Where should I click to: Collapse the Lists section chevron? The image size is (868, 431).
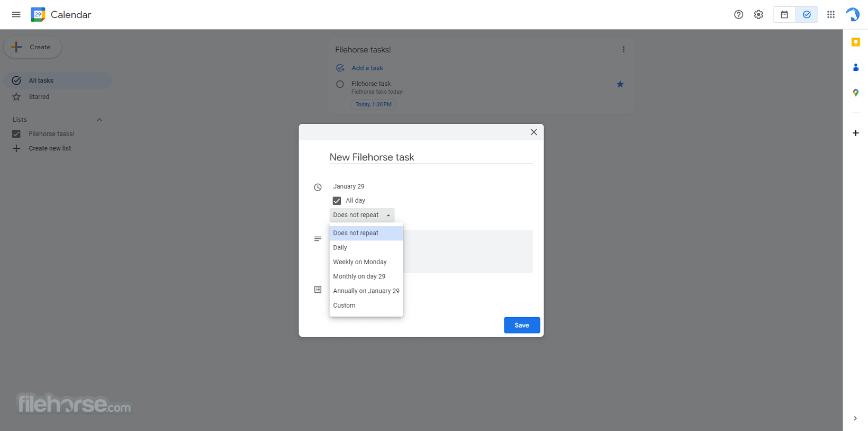coord(99,120)
